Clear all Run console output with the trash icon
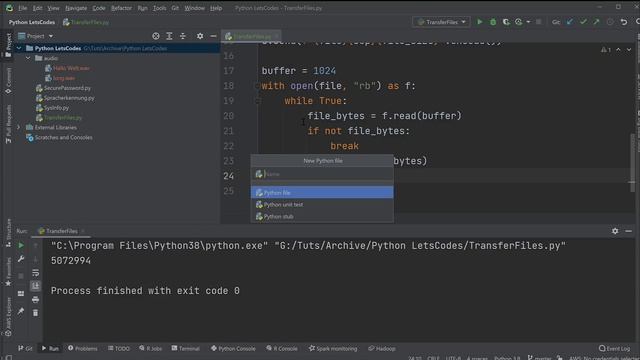The height and width of the screenshot is (360, 640). [x=36, y=313]
